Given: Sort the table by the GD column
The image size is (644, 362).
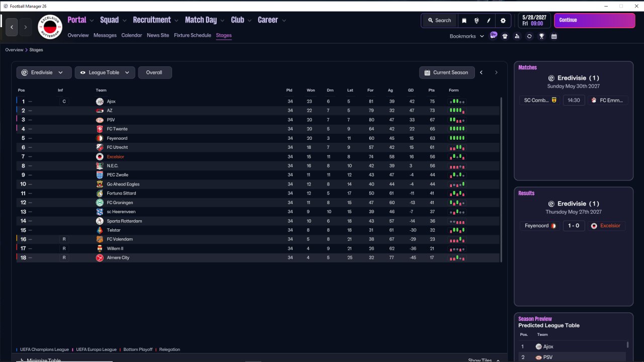Looking at the screenshot, I should [x=411, y=90].
